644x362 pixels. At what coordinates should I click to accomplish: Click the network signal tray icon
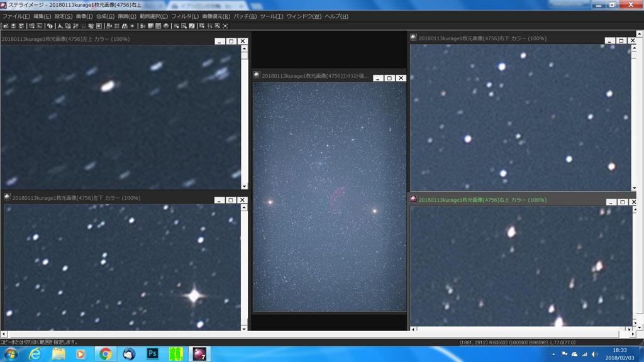[584, 354]
